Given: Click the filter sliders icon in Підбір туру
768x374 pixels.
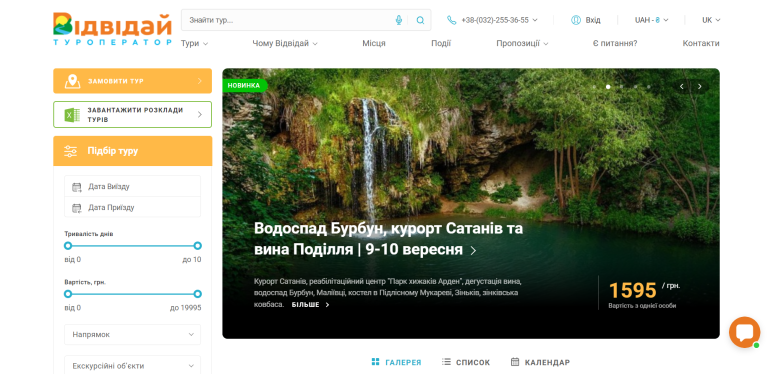Looking at the screenshot, I should [x=71, y=151].
